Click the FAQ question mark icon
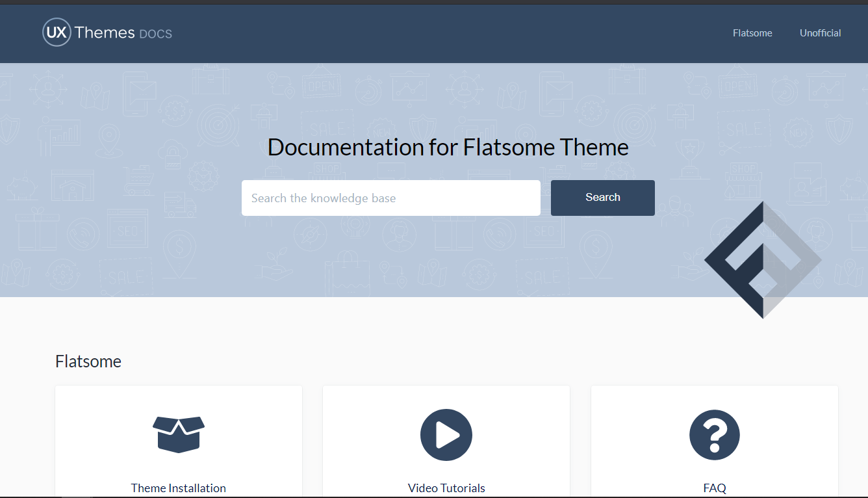 (x=715, y=435)
